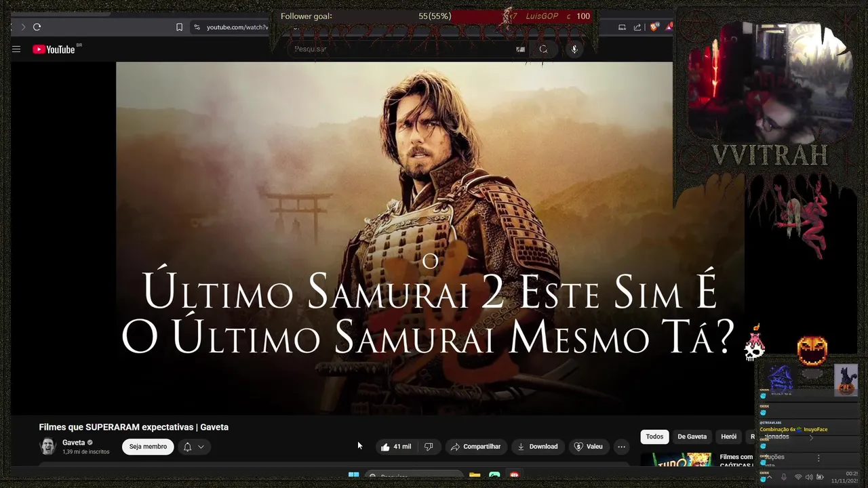The width and height of the screenshot is (868, 488).
Task: Reload the page with the browser refresh icon
Action: [37, 27]
